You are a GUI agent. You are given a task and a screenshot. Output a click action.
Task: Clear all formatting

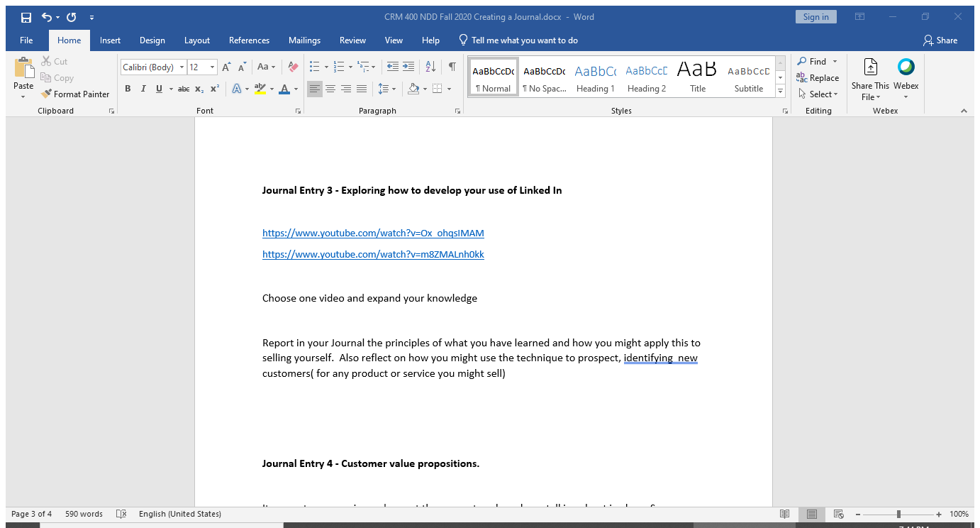293,67
